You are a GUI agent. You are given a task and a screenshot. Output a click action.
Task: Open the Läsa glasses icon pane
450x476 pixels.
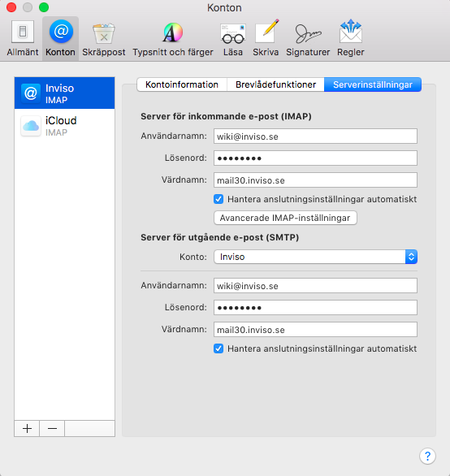coord(233,38)
